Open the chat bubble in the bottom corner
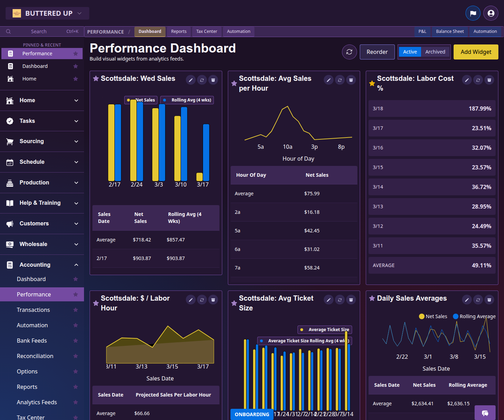 pos(485,414)
